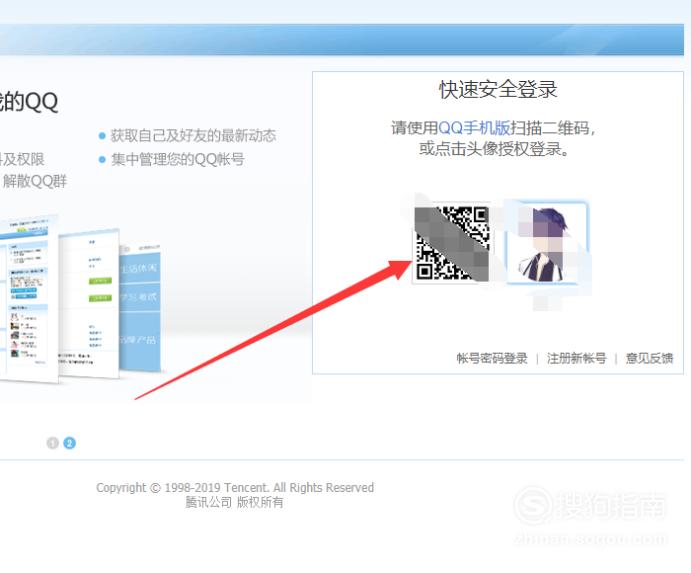This screenshot has width=691, height=573.
Task: Click the 快速安全登录 heading
Action: (498, 89)
